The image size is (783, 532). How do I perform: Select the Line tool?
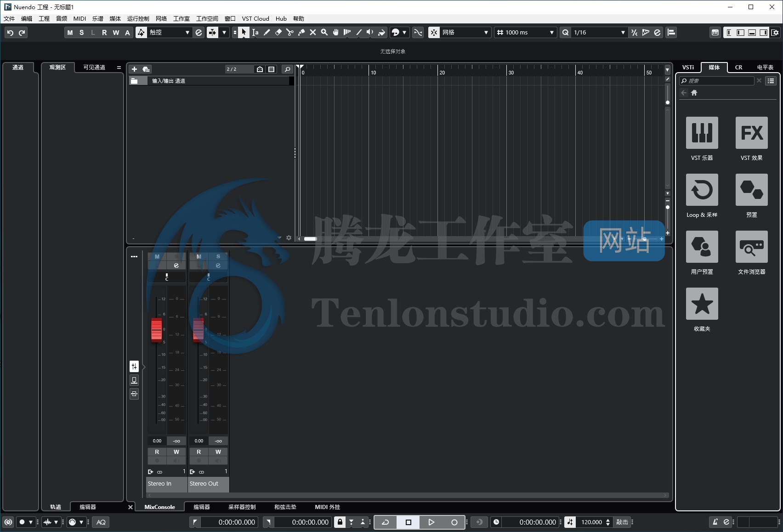[359, 33]
